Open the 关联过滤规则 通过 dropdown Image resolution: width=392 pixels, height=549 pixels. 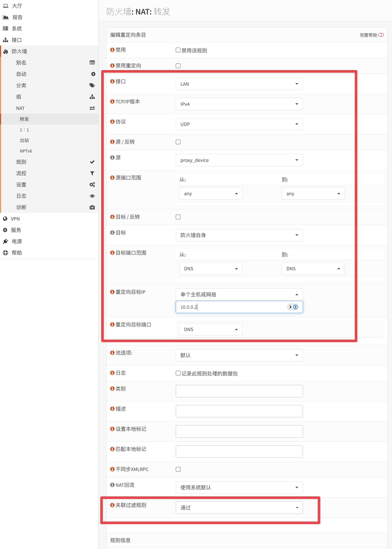coord(239,507)
